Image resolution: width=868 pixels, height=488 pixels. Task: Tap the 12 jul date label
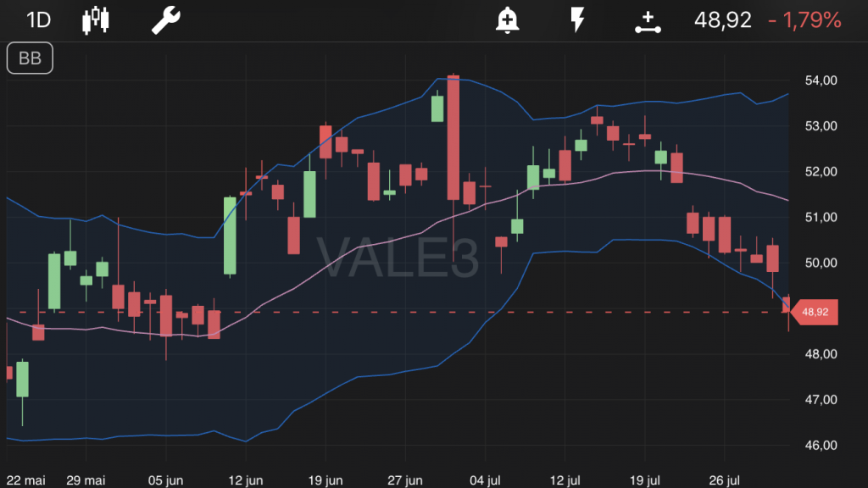565,480
